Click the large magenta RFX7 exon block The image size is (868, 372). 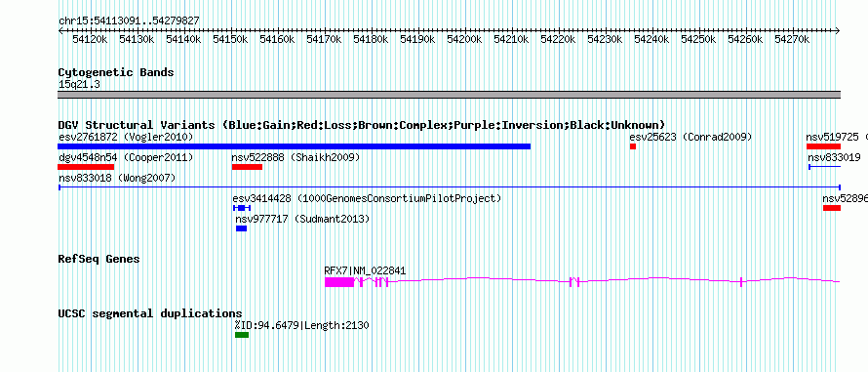pyautogui.click(x=338, y=282)
